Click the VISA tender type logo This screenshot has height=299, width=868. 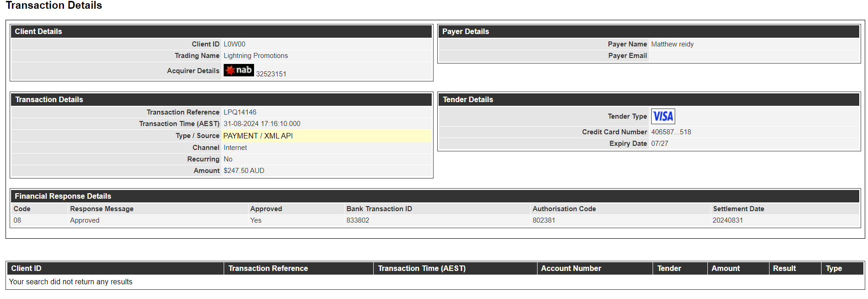663,116
